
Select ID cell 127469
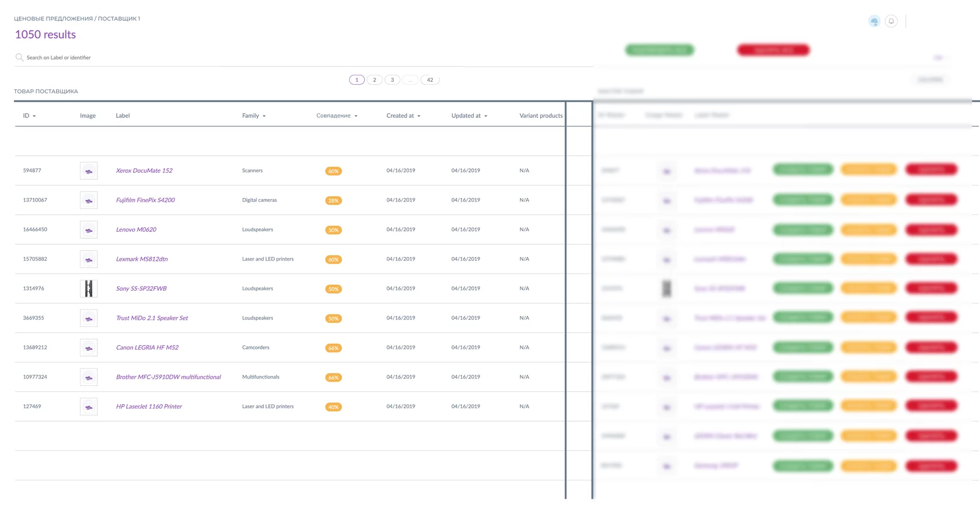click(x=32, y=406)
